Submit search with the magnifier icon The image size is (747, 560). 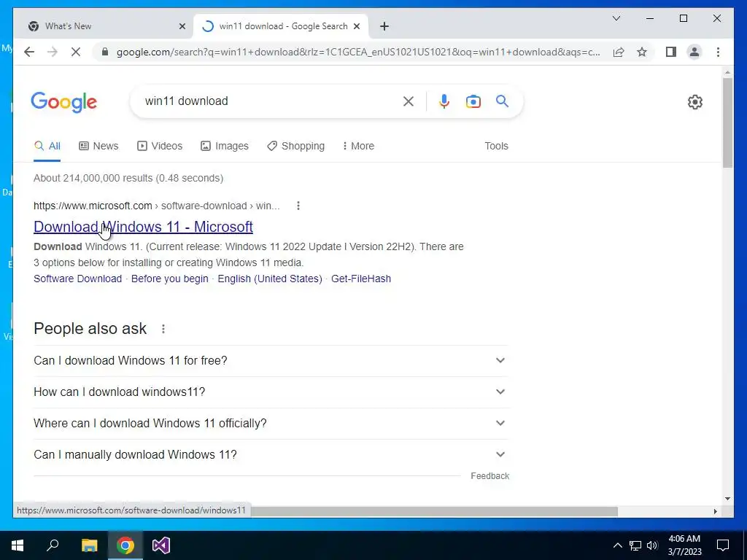coord(502,101)
